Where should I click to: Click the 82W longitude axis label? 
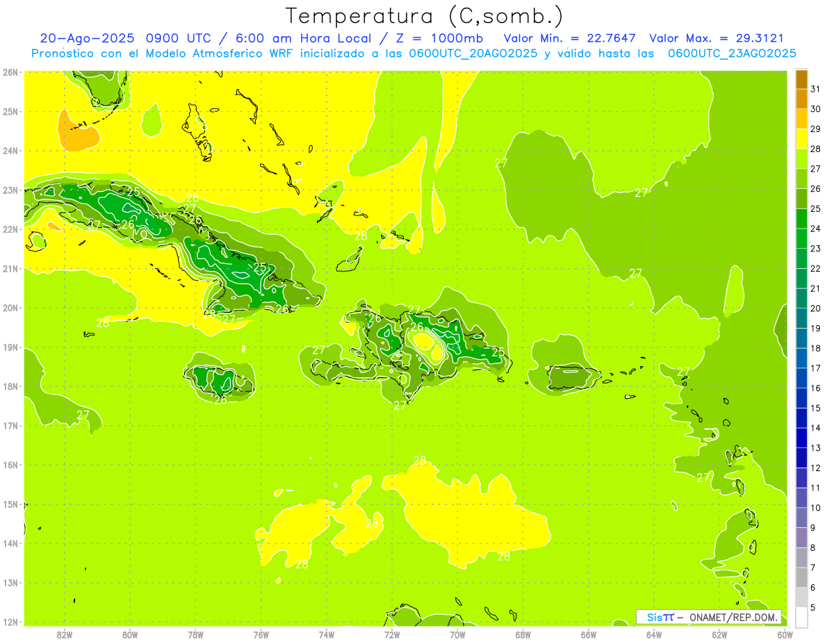click(x=65, y=634)
